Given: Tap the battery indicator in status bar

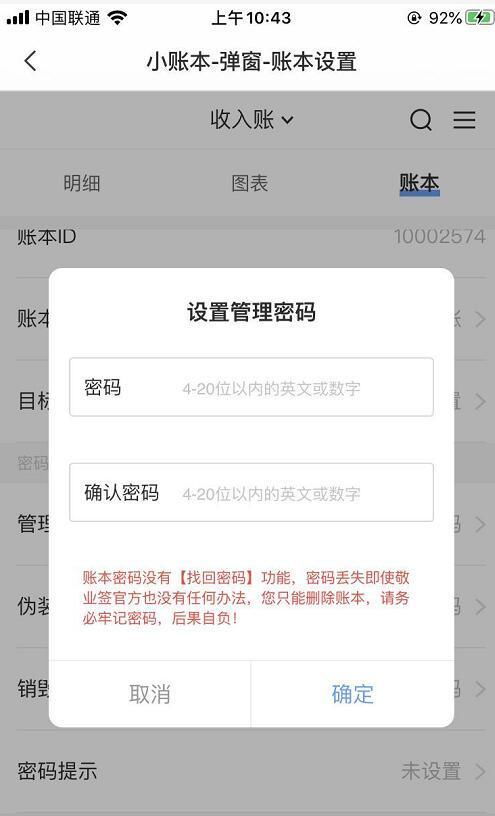Looking at the screenshot, I should 478,18.
